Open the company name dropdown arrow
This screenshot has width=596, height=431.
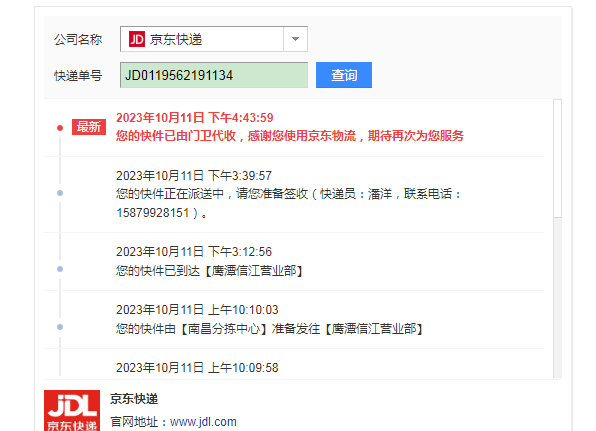(295, 39)
